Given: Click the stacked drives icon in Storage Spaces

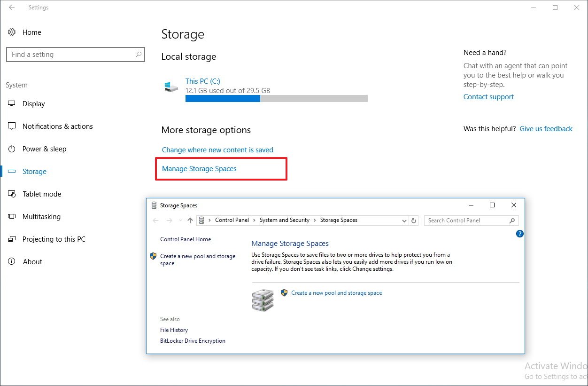Looking at the screenshot, I should [x=263, y=300].
